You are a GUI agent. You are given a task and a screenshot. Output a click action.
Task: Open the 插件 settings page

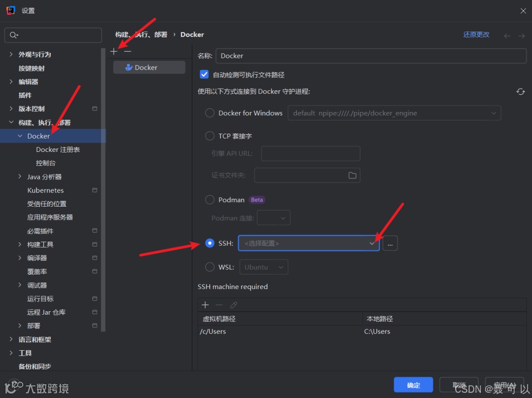[x=25, y=95]
